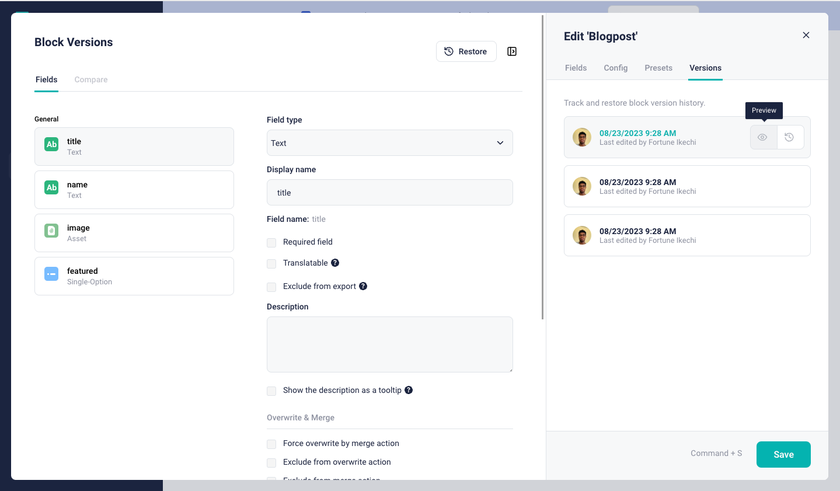
Task: Click the avatar on the second version
Action: [x=582, y=186]
